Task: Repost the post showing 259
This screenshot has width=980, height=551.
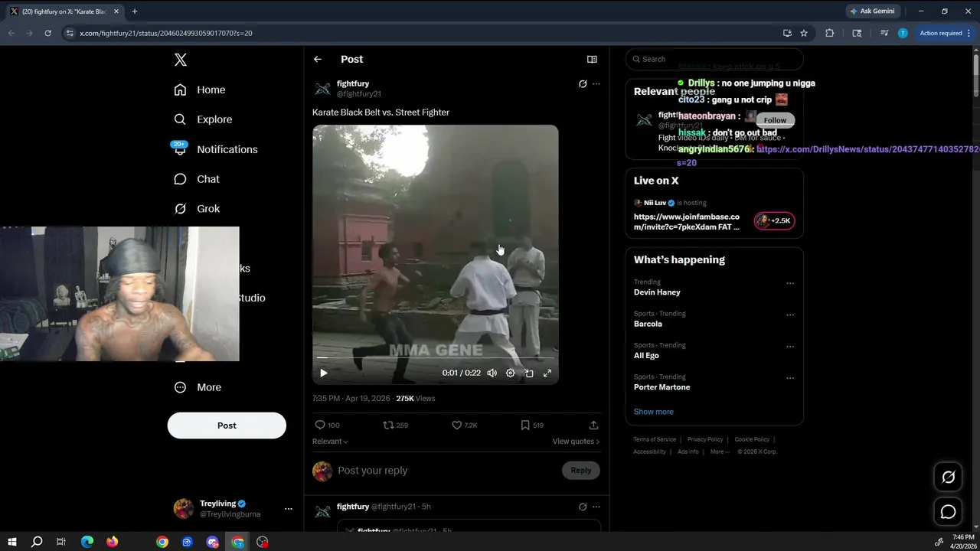Action: pos(395,425)
